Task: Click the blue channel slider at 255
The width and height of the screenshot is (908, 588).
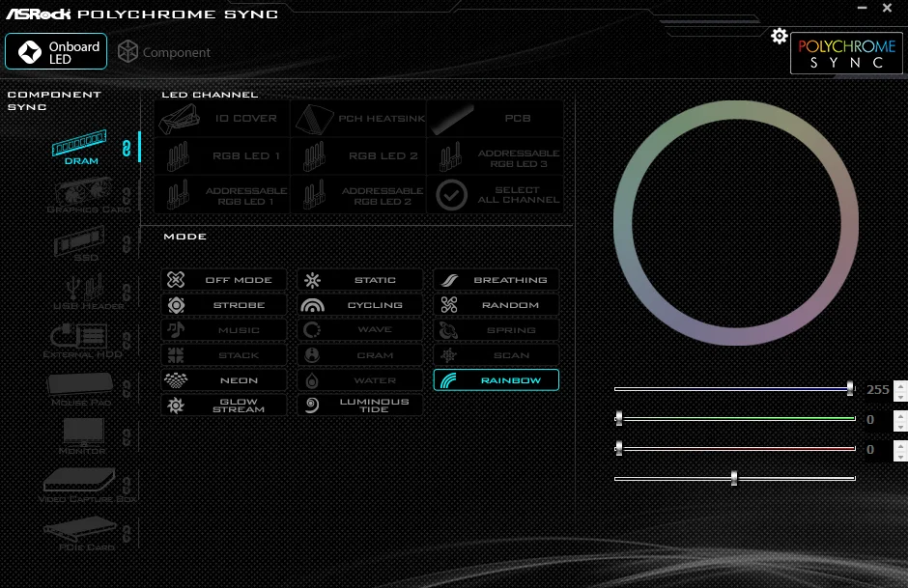Action: coord(849,388)
